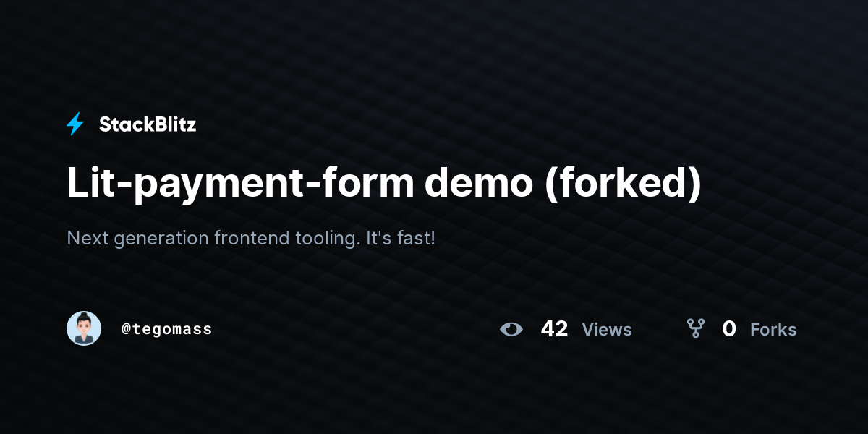
Task: Select the 0 fork count number
Action: pos(729,329)
